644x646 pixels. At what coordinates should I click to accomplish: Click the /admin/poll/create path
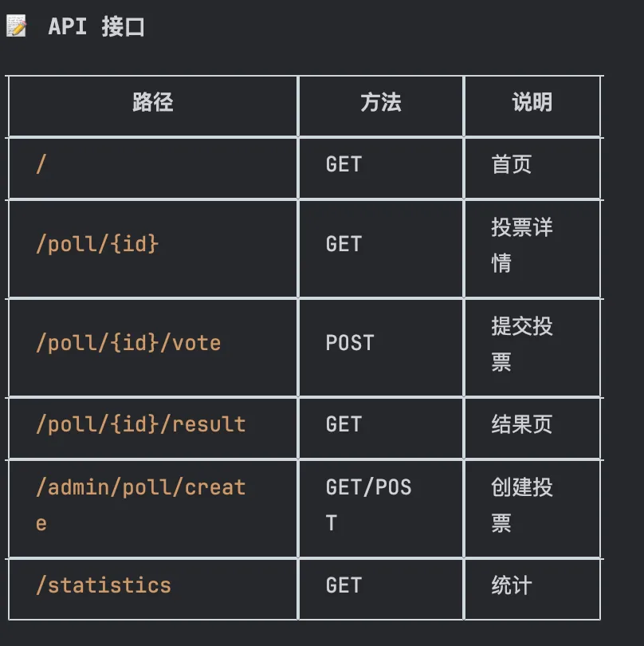tap(140, 487)
